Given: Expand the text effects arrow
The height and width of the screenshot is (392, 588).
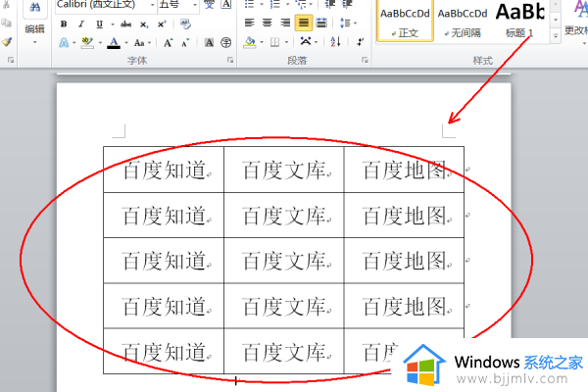Looking at the screenshot, I should tap(73, 43).
